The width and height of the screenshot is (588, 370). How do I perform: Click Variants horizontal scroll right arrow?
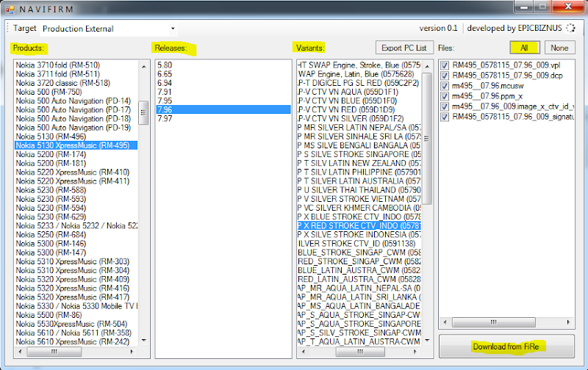coord(415,352)
